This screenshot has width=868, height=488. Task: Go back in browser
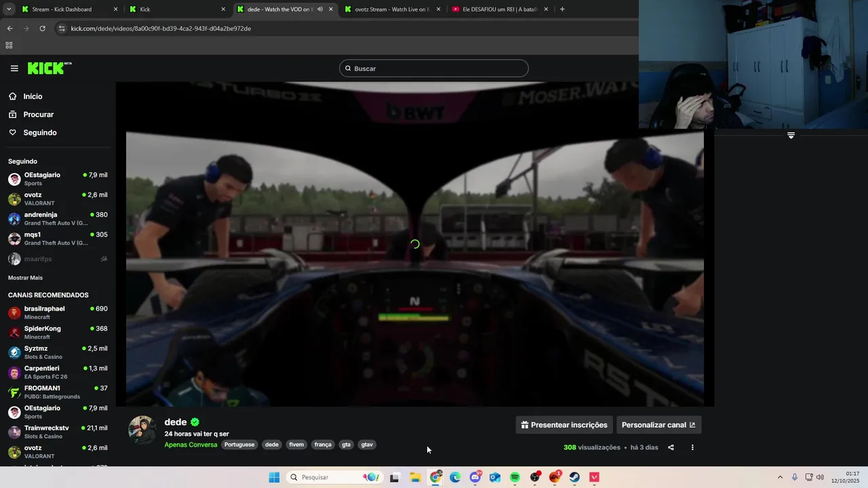point(9,28)
